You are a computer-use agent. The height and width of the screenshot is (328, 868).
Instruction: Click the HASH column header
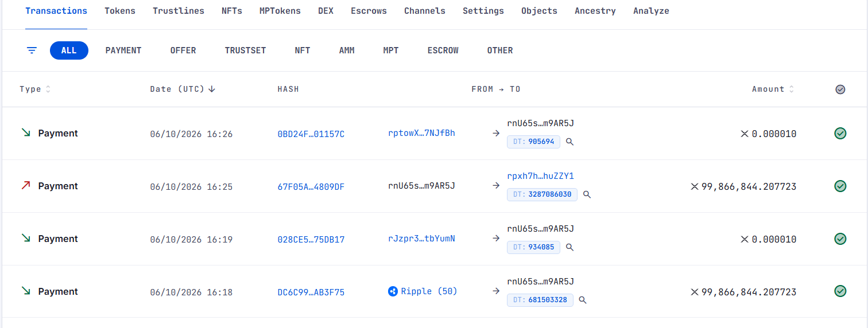(288, 89)
